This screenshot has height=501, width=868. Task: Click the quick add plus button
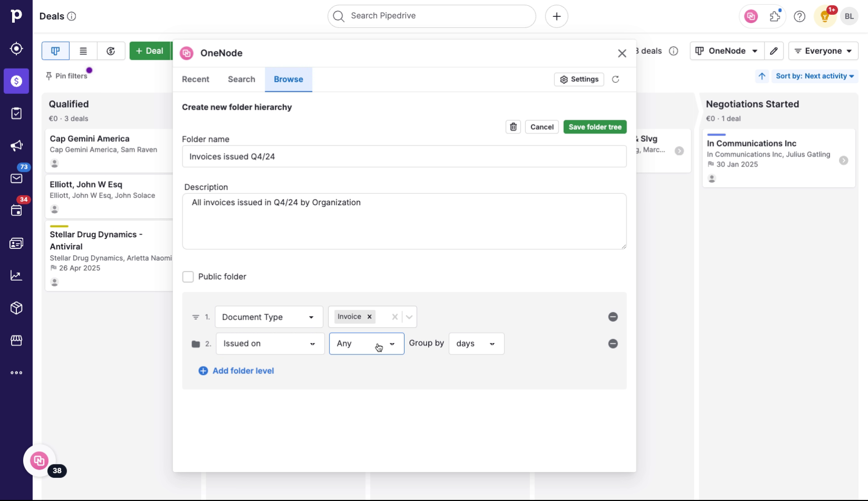point(556,16)
